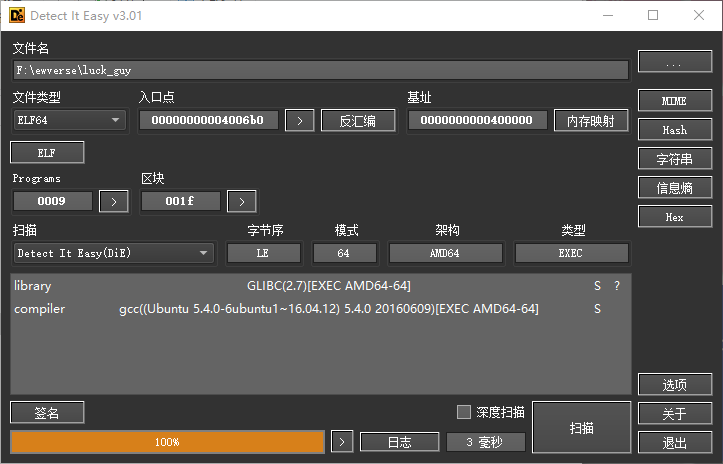Viewport: 723px width, 464px height.
Task: Click the 3 毫秒 elapsed time field
Action: pyautogui.click(x=486, y=442)
